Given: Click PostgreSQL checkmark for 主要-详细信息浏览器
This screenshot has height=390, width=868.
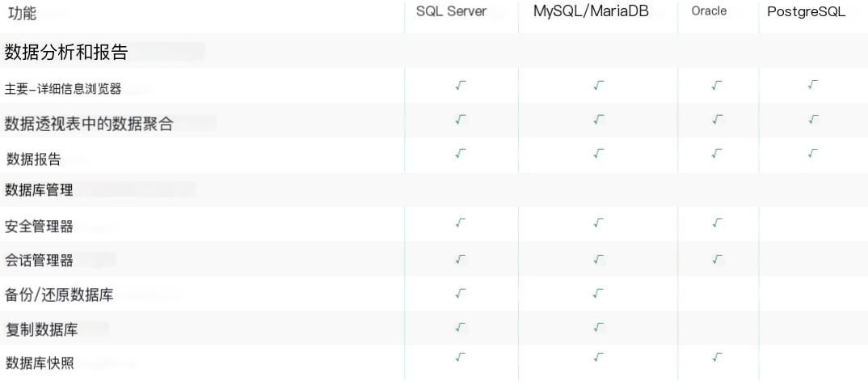Looking at the screenshot, I should [813, 85].
